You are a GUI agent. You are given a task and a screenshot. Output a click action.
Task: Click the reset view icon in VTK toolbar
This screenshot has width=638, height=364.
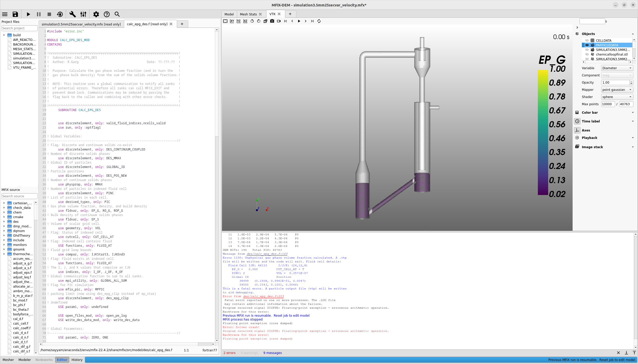coord(225,21)
